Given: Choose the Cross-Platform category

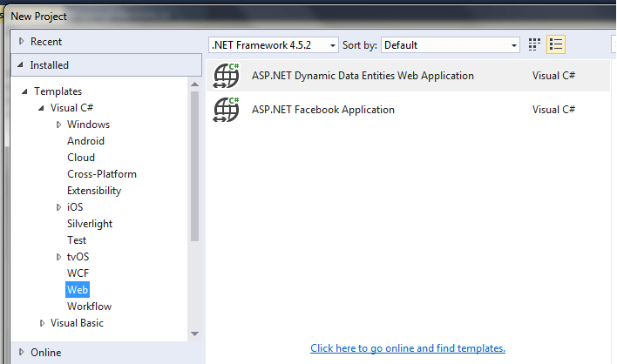Looking at the screenshot, I should coord(101,174).
